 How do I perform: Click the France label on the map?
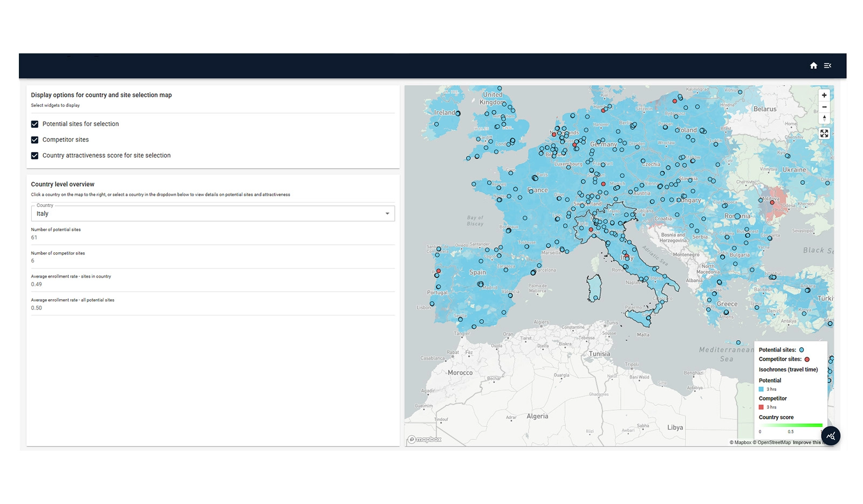(538, 190)
